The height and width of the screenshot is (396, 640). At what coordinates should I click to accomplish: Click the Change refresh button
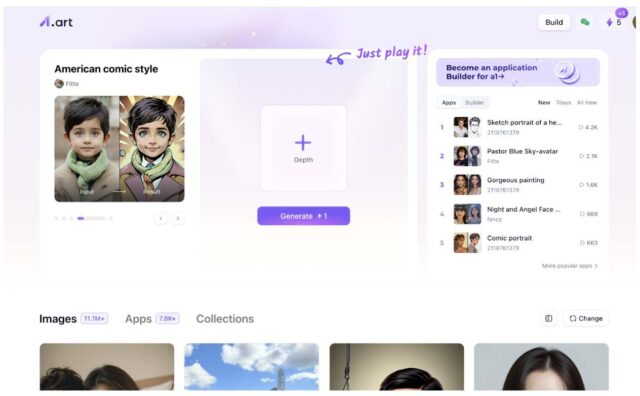[586, 318]
